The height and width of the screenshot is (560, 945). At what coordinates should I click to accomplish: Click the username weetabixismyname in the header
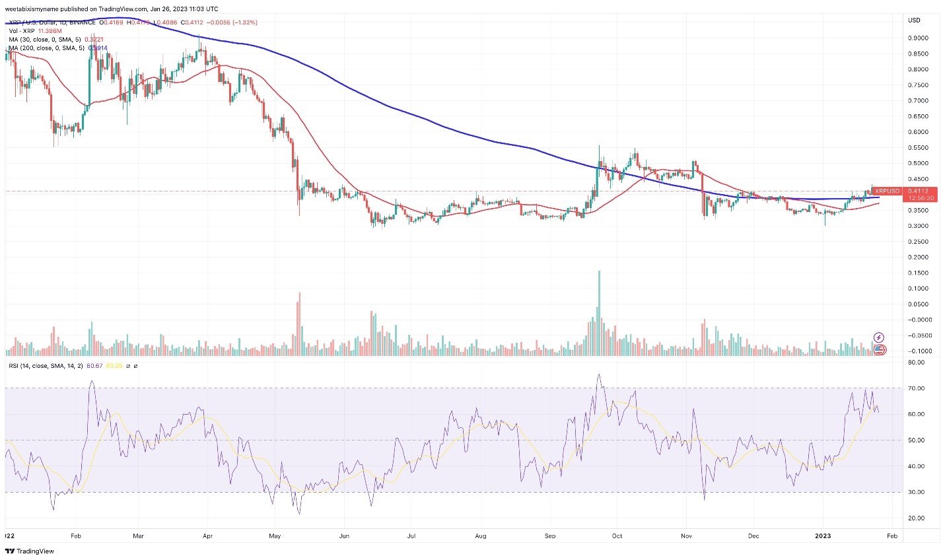[x=28, y=9]
